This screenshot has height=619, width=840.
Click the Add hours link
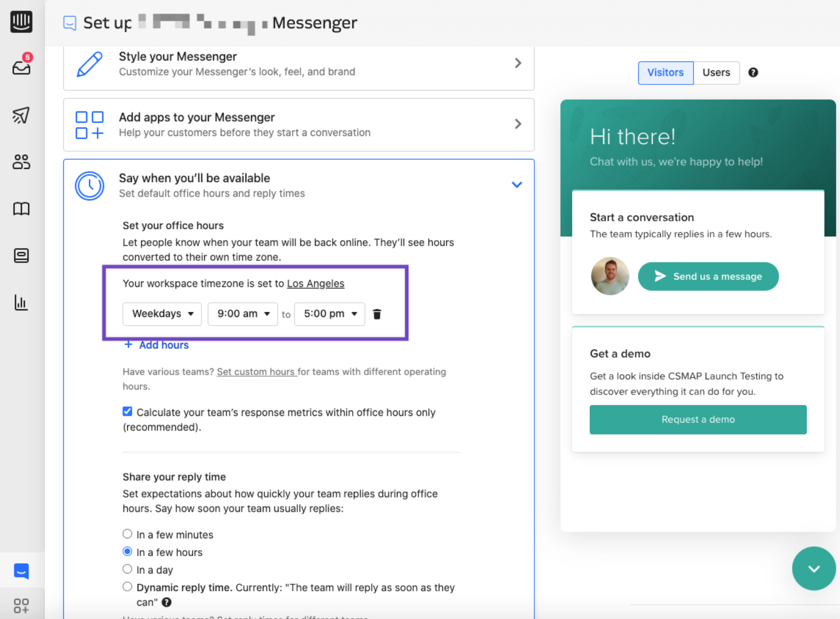[164, 345]
